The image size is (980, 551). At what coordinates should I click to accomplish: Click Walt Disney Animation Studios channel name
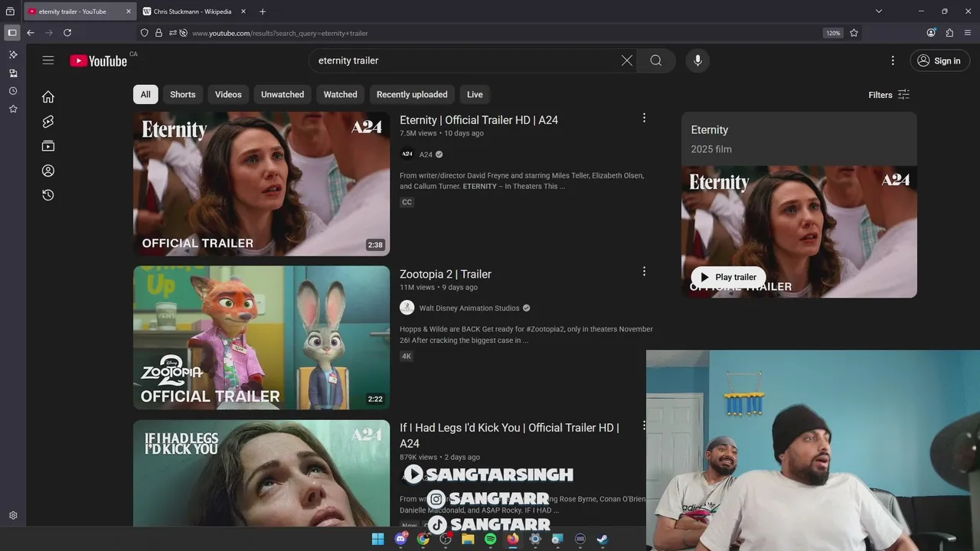pos(469,308)
